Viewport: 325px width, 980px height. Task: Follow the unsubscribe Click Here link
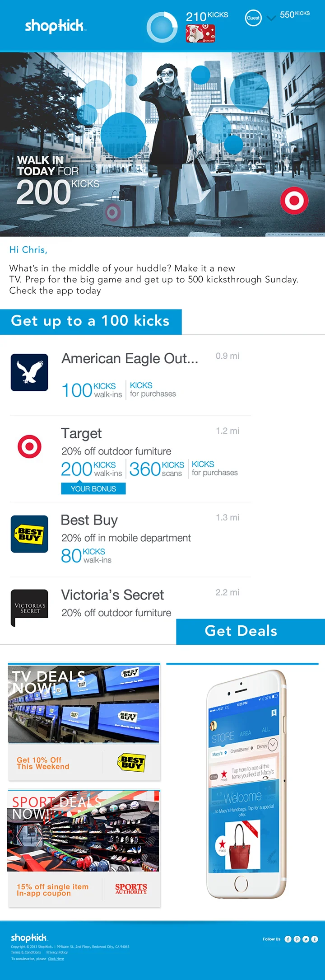(x=56, y=958)
